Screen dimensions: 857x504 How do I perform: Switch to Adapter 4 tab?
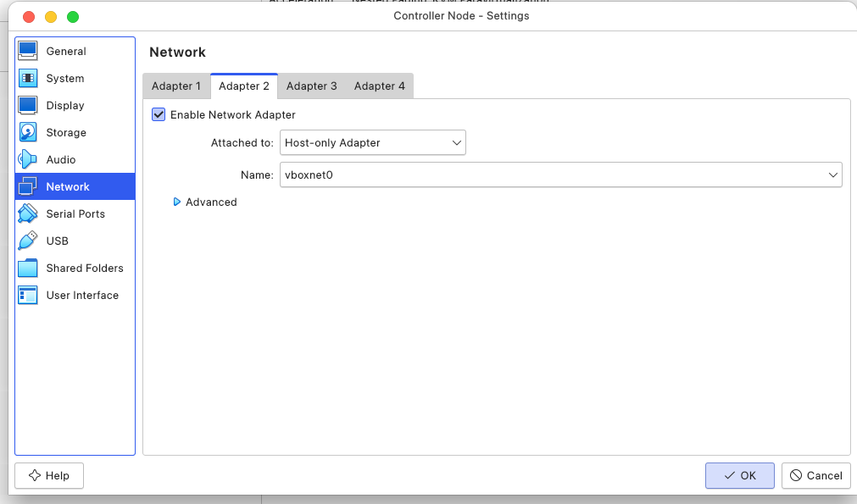[379, 86]
